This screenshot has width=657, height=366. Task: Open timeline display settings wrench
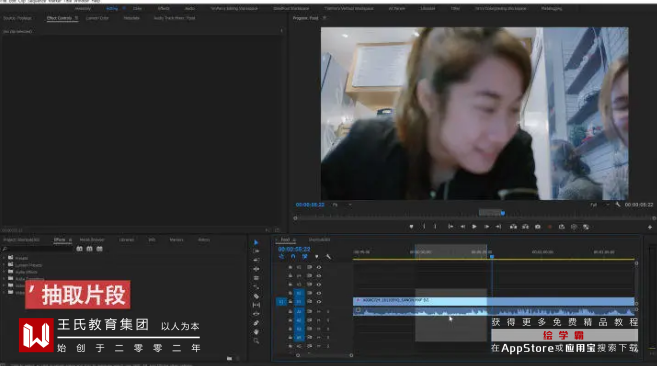click(x=328, y=257)
